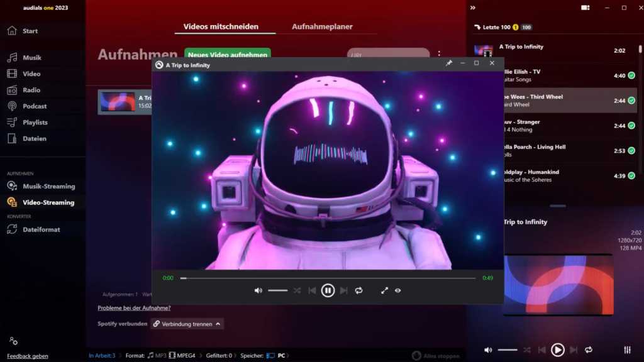Click Gefiltert: 0 status entry
This screenshot has width=644, height=362.
coord(219,356)
